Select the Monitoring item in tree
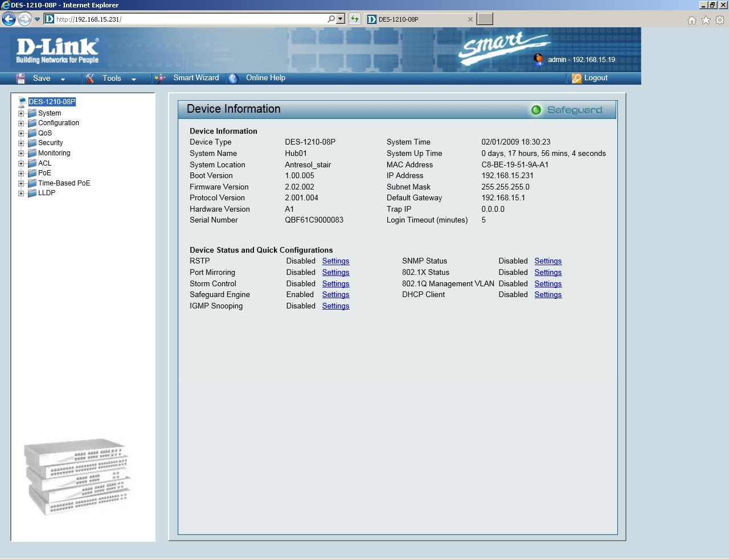This screenshot has width=729, height=560. click(x=54, y=153)
